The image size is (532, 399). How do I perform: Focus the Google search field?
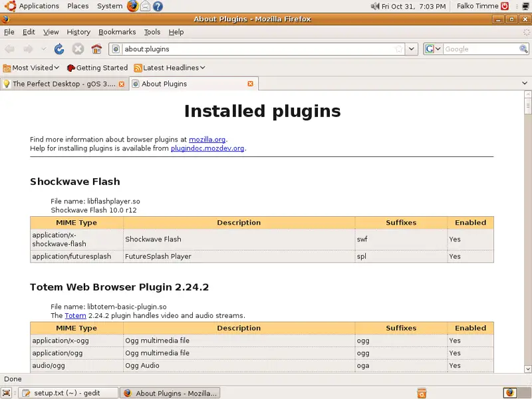[x=481, y=49]
